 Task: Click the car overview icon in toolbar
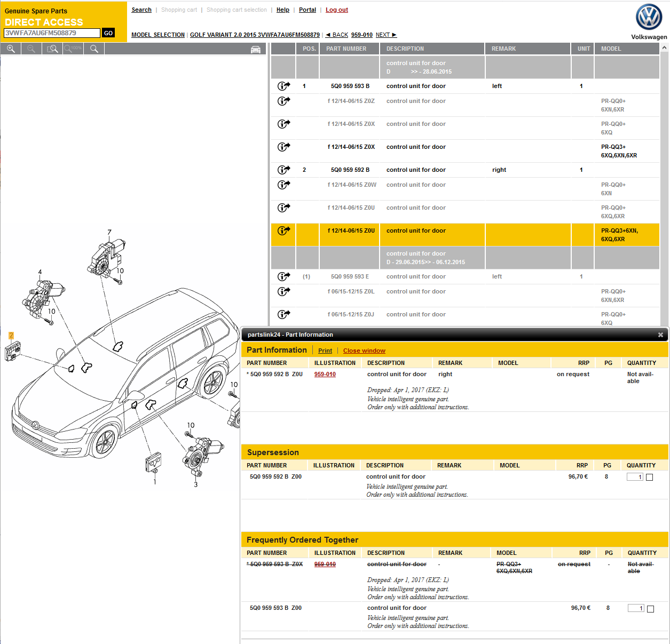click(x=256, y=50)
